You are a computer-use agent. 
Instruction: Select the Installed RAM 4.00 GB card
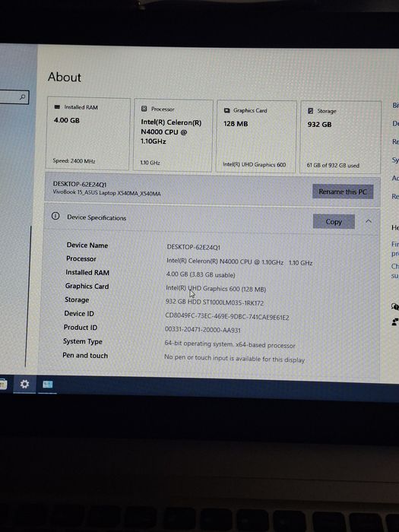tap(88, 133)
